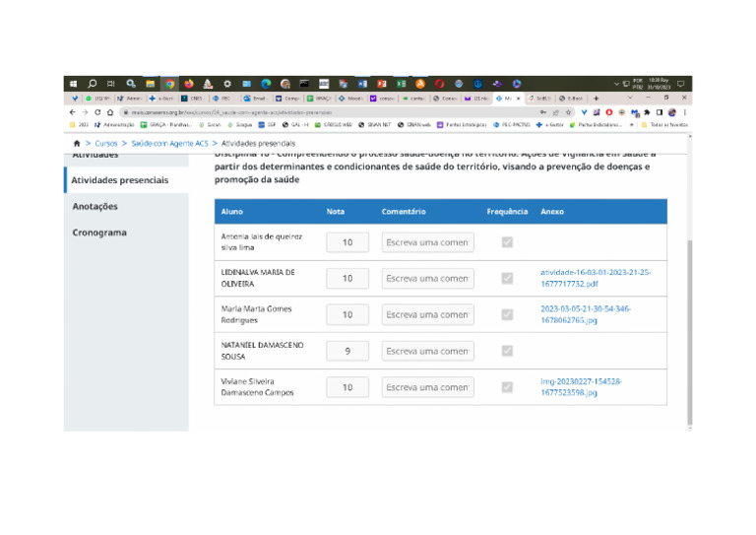Image resolution: width=756 pixels, height=535 pixels.
Task: Go to Cursos in the breadcrumb
Action: pyautogui.click(x=106, y=143)
